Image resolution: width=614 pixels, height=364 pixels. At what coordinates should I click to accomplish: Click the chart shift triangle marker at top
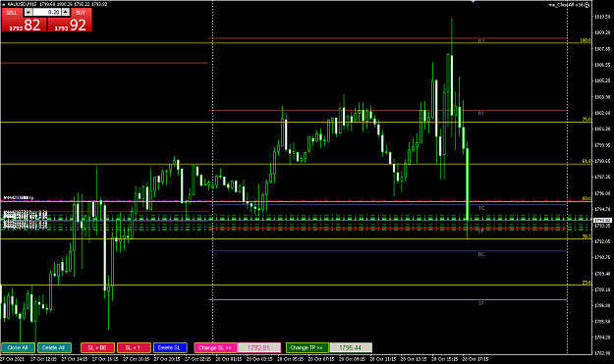pos(474,2)
